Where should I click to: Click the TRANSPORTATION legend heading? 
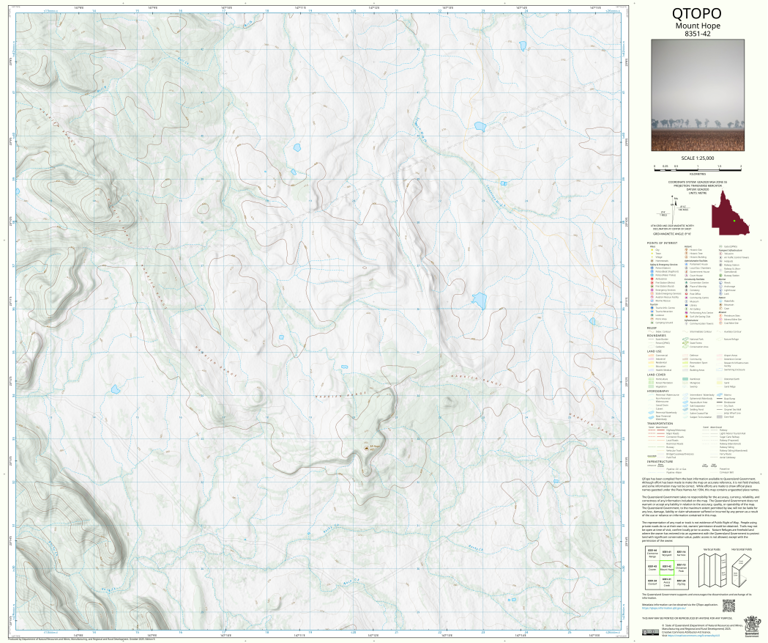tap(660, 424)
